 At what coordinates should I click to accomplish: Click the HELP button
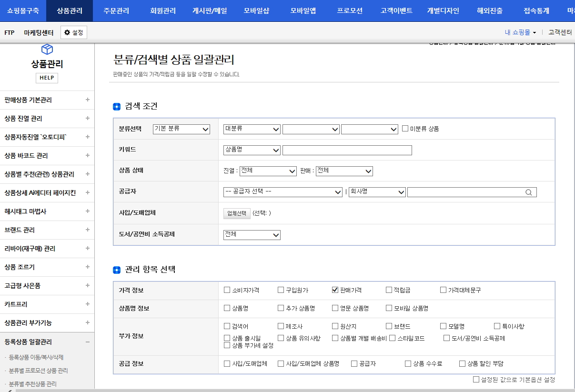[47, 78]
